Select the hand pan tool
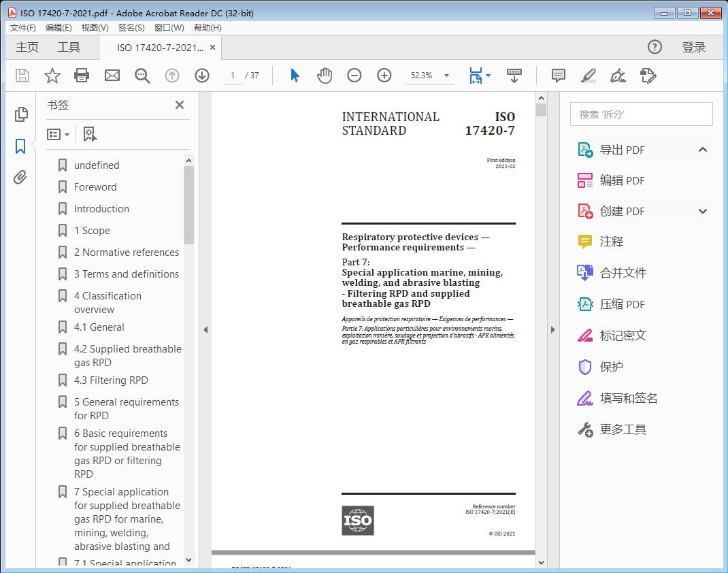 pyautogui.click(x=325, y=76)
